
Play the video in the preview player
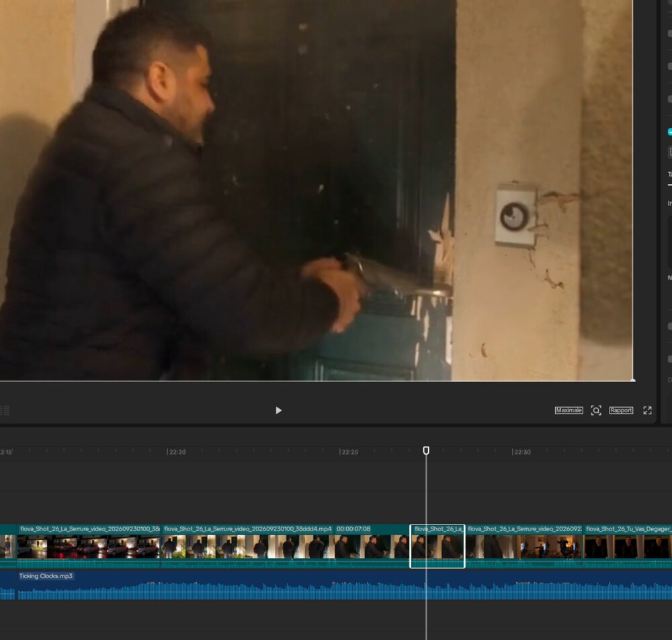tap(279, 410)
